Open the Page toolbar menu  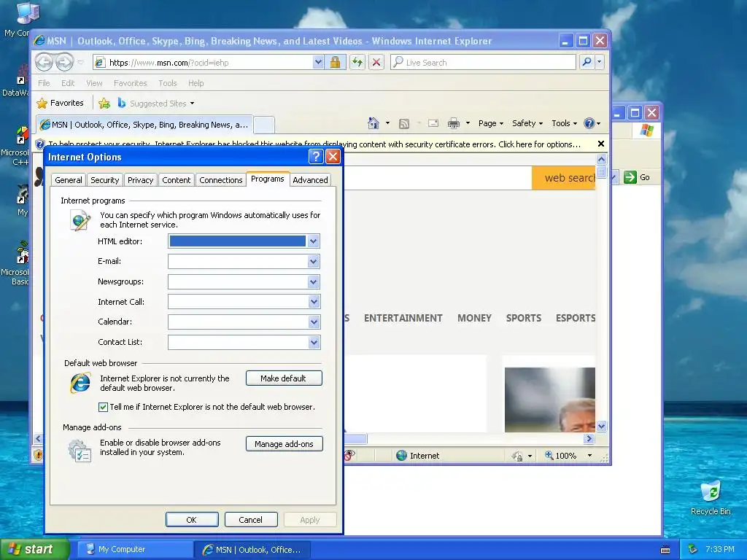coord(491,123)
